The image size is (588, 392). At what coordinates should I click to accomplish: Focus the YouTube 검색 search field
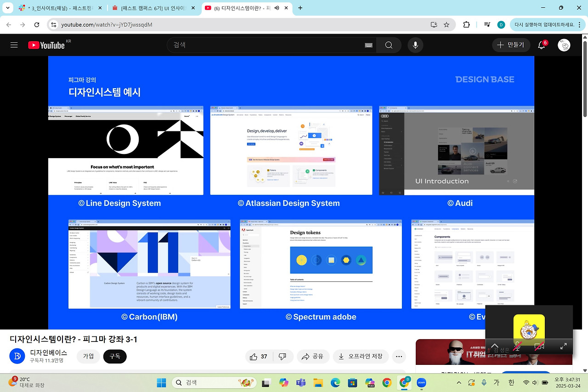click(271, 45)
